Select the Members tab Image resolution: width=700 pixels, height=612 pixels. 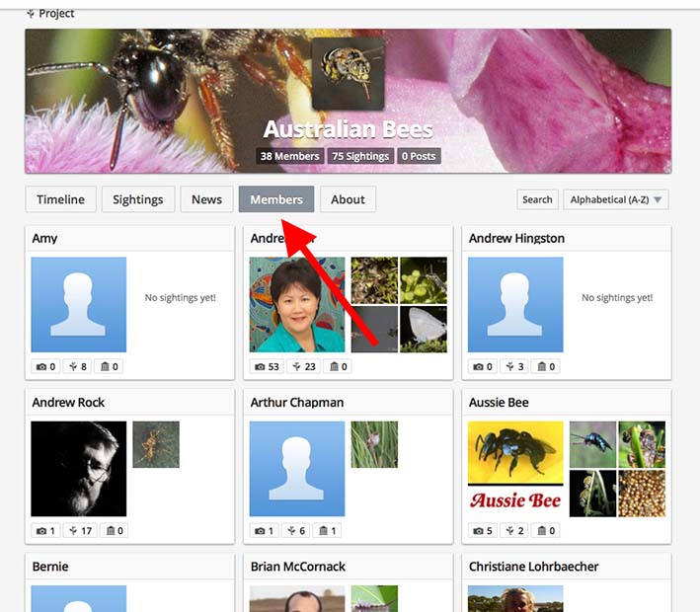(x=276, y=199)
